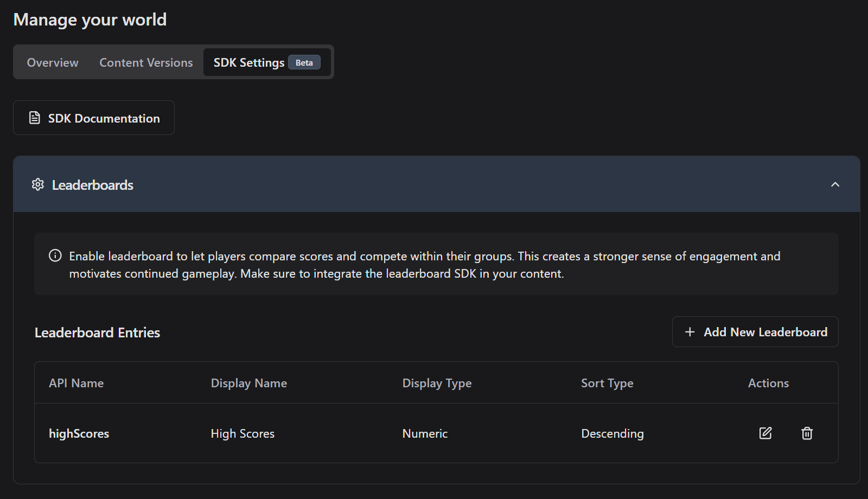Click the Display Name column header
Screen dimensions: 868x499
tap(248, 383)
